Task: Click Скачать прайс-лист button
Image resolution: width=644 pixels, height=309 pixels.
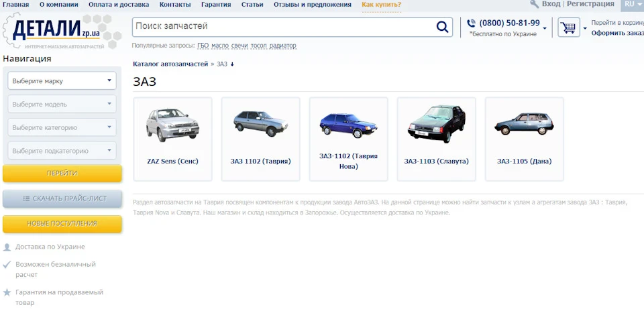Action: (62, 198)
